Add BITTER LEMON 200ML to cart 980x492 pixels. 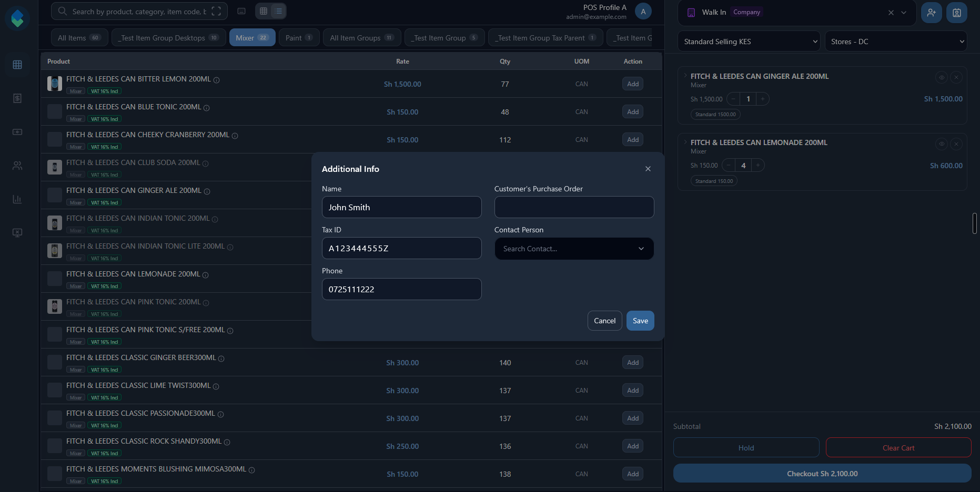tap(633, 84)
